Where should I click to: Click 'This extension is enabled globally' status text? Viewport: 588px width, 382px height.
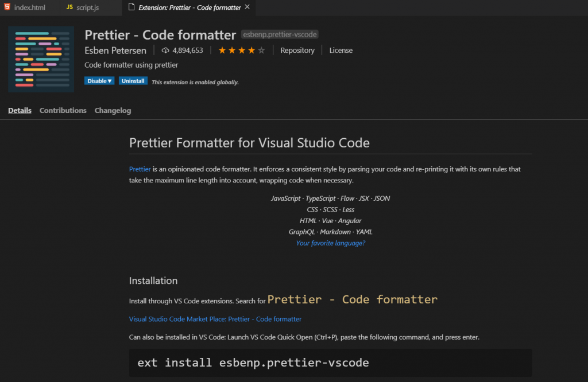(x=195, y=82)
